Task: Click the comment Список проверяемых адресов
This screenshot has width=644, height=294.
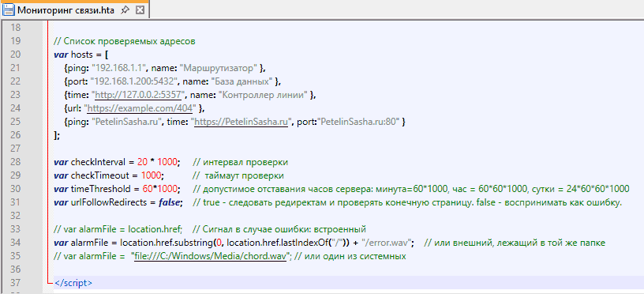Action: [125, 41]
